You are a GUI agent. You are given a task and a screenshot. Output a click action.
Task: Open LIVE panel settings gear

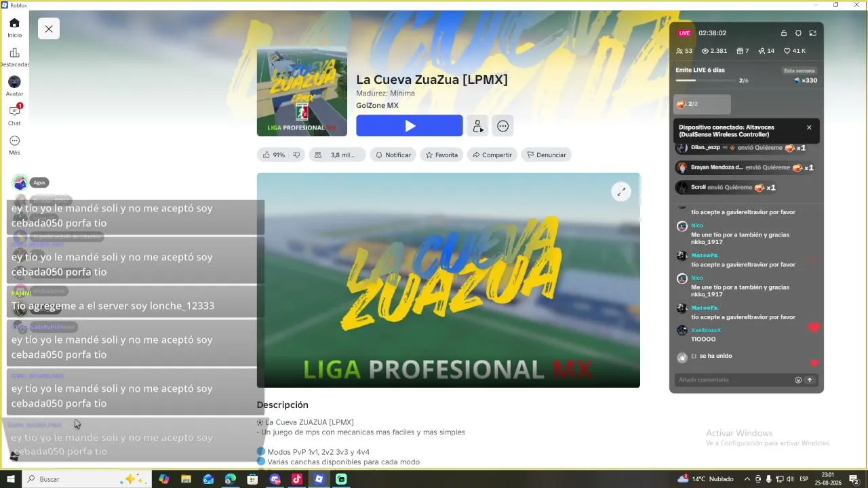tap(798, 33)
